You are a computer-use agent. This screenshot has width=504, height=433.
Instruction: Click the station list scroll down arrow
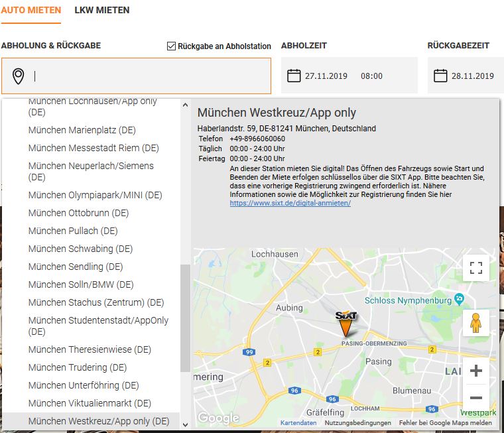(185, 424)
